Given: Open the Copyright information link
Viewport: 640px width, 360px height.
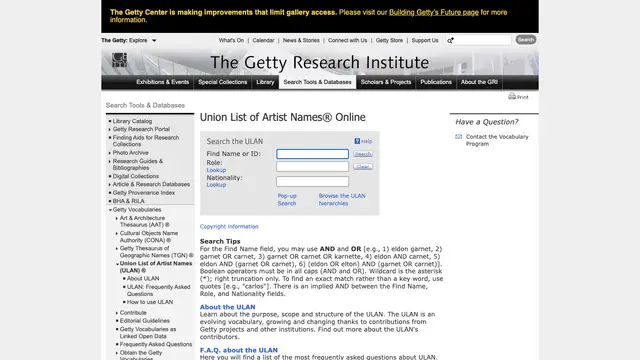Looking at the screenshot, I should click(229, 227).
